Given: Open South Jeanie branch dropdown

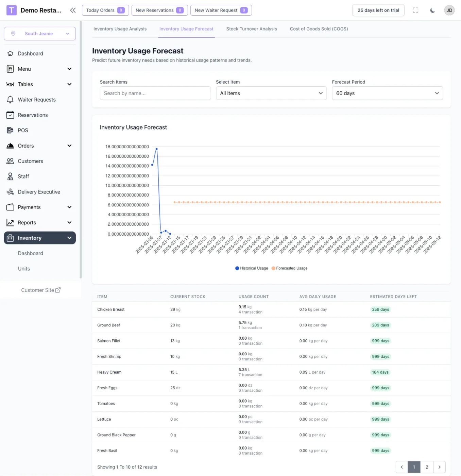Looking at the screenshot, I should pos(40,34).
